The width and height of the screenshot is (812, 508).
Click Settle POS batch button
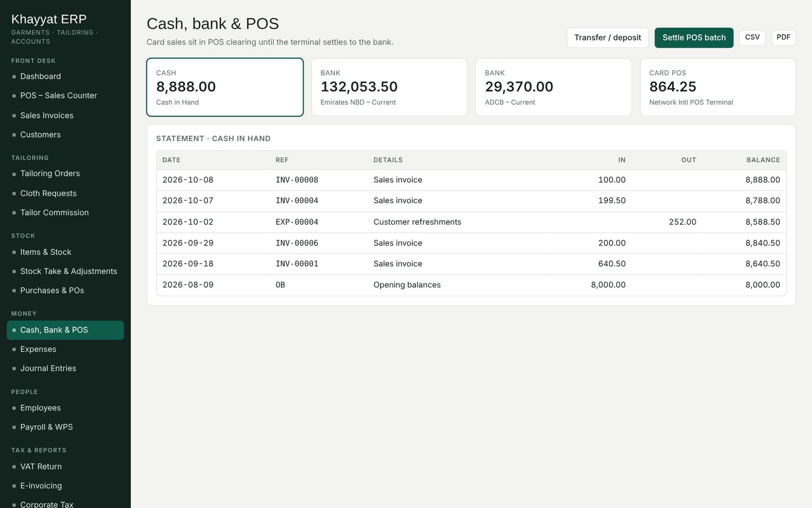tap(694, 38)
